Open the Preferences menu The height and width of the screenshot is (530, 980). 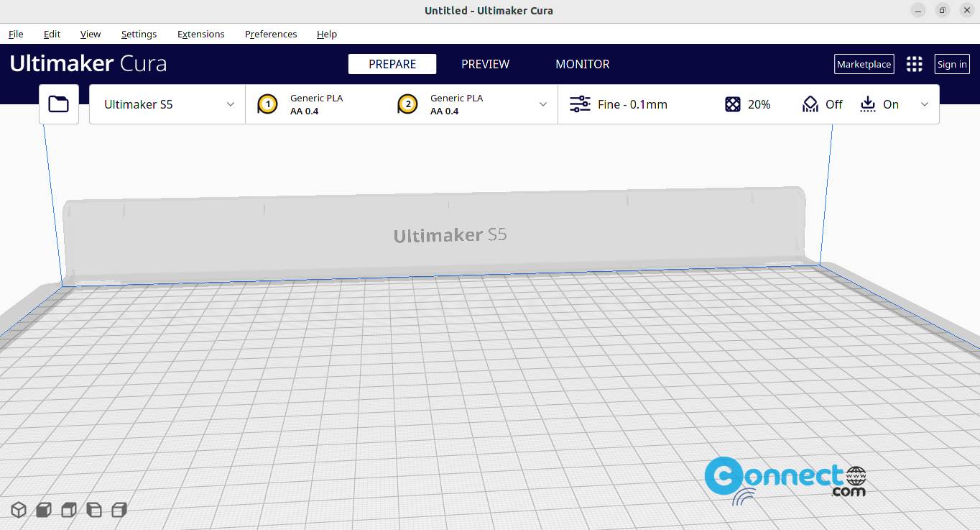tap(271, 34)
